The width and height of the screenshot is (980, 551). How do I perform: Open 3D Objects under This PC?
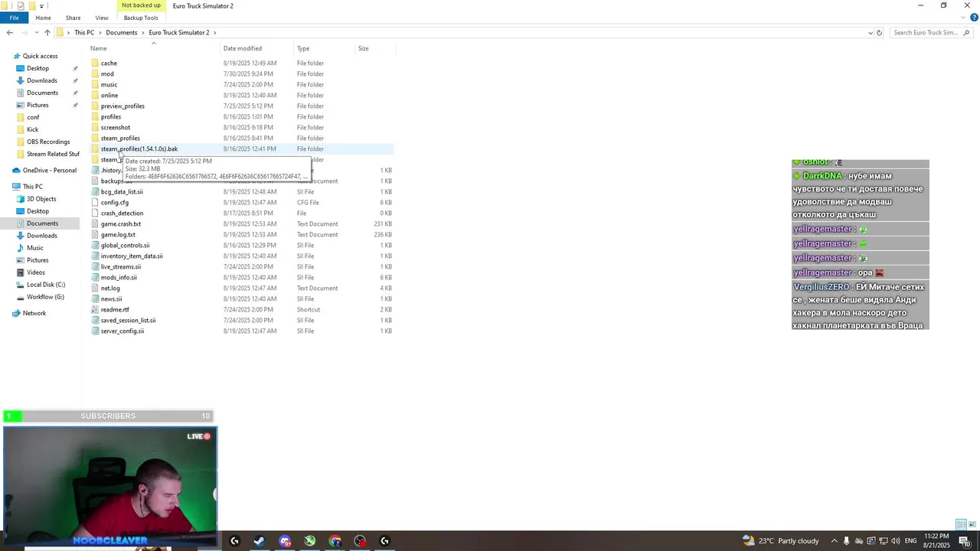click(x=41, y=199)
